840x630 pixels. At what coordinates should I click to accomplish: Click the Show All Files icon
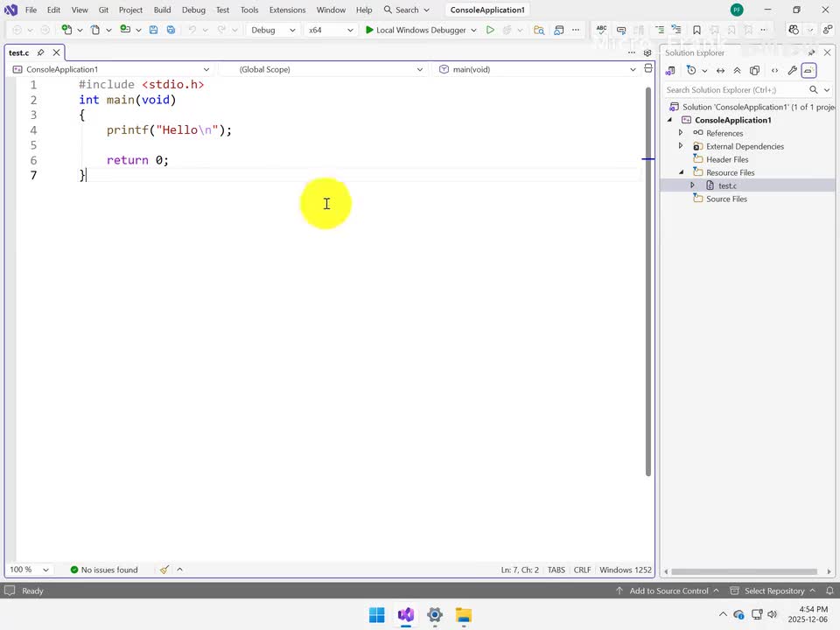754,70
